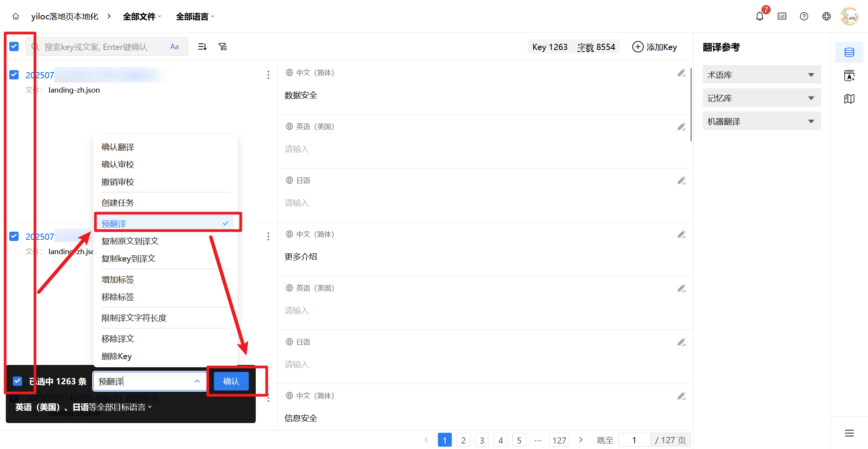Click the notification bell icon
Viewport: 868px width, 449px height.
[759, 16]
